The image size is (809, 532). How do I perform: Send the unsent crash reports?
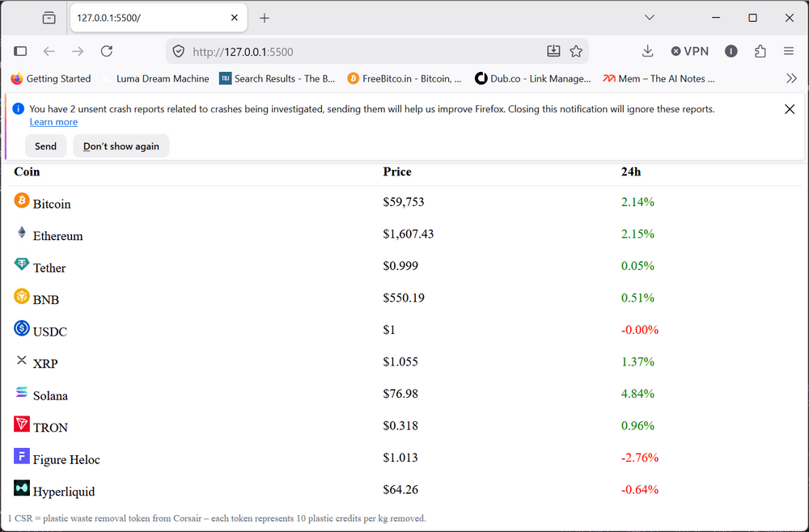coord(45,146)
